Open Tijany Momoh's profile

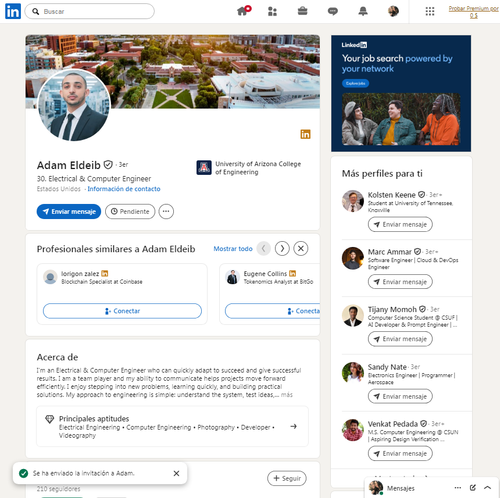point(392,309)
